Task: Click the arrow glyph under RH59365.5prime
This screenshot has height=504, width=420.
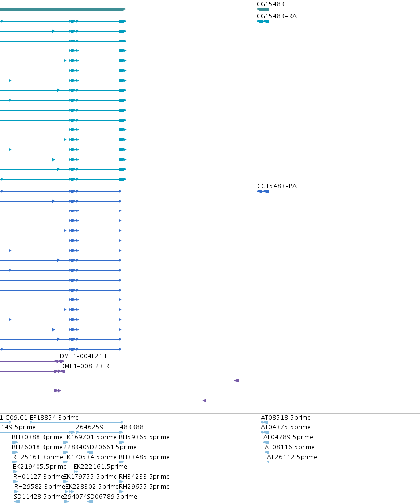Action: tap(121, 442)
